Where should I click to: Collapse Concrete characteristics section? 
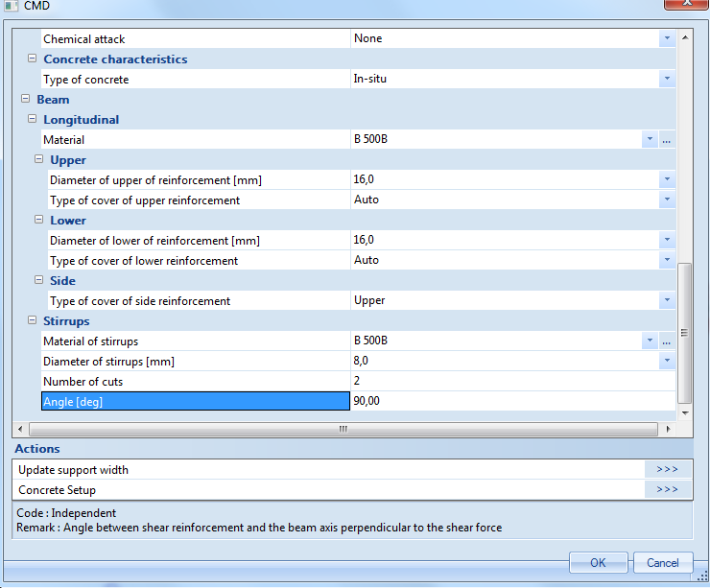pyautogui.click(x=33, y=59)
